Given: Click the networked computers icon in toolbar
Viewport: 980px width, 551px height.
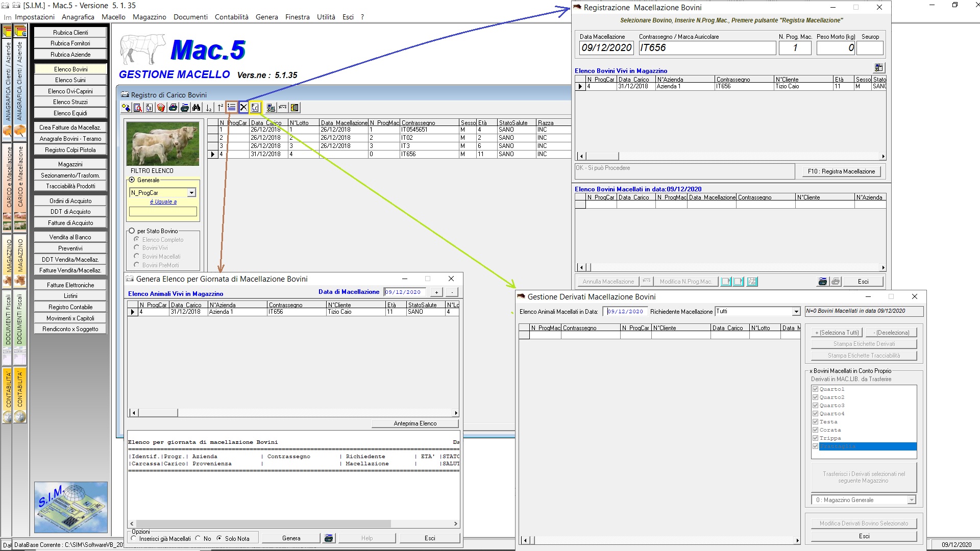Looking at the screenshot, I should [x=271, y=108].
